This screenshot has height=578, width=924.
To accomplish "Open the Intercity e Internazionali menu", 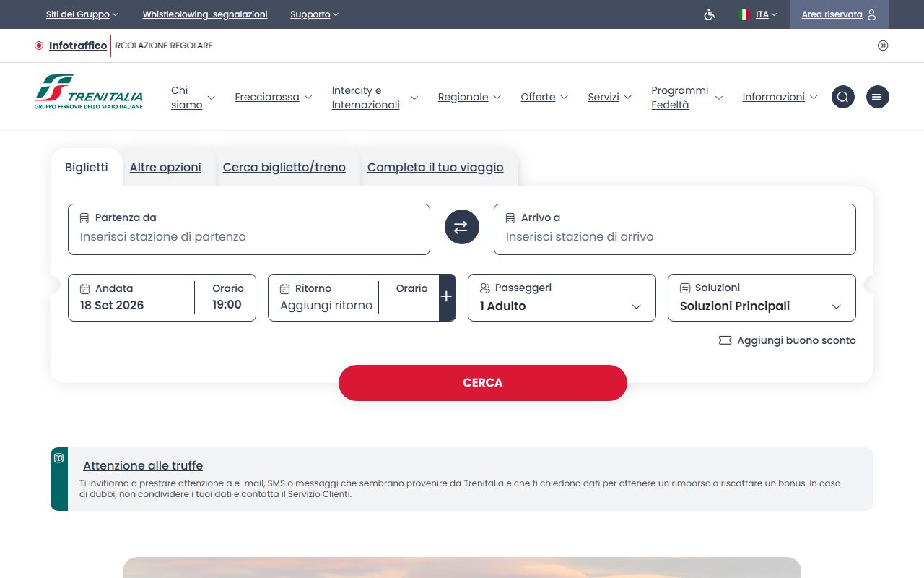I will click(x=375, y=98).
